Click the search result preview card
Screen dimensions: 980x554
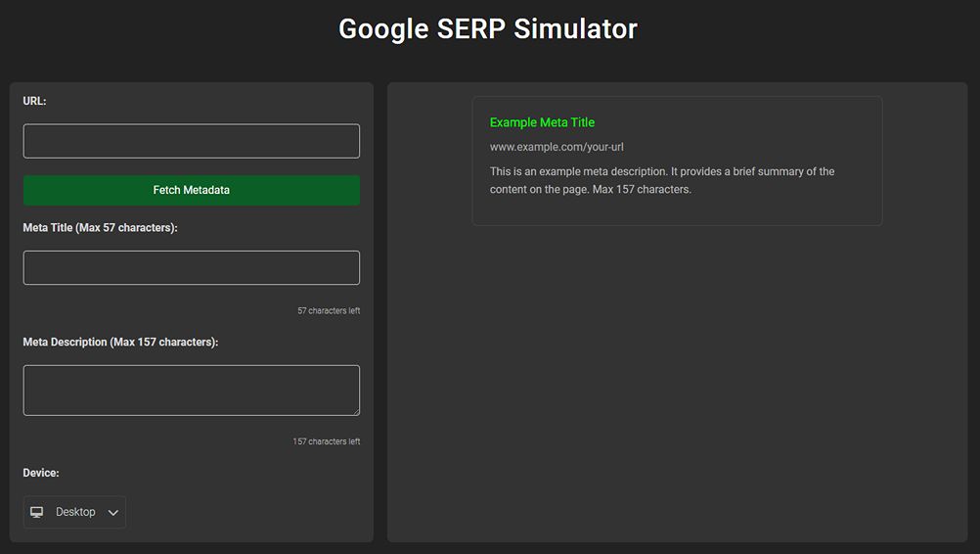pyautogui.click(x=678, y=161)
